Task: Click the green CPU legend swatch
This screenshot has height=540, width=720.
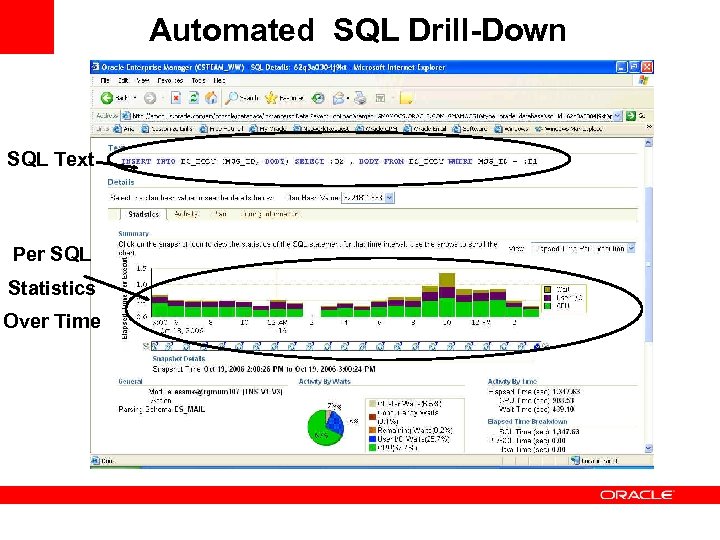Action: (547, 306)
